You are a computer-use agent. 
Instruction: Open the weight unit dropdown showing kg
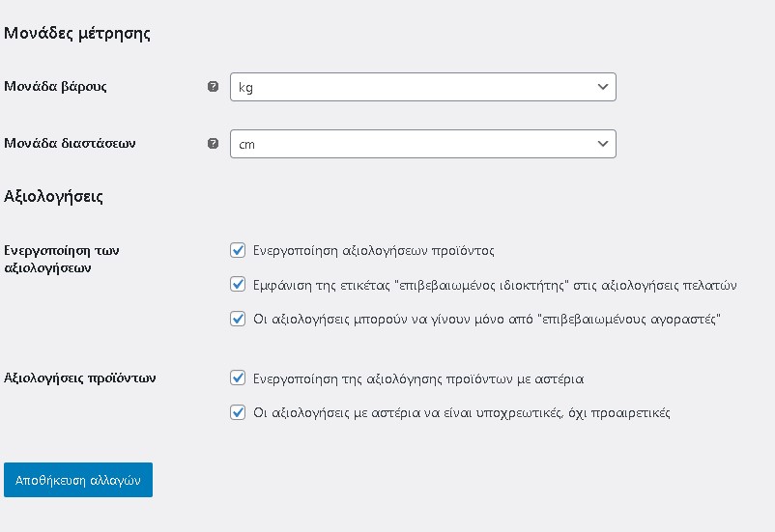coord(423,87)
